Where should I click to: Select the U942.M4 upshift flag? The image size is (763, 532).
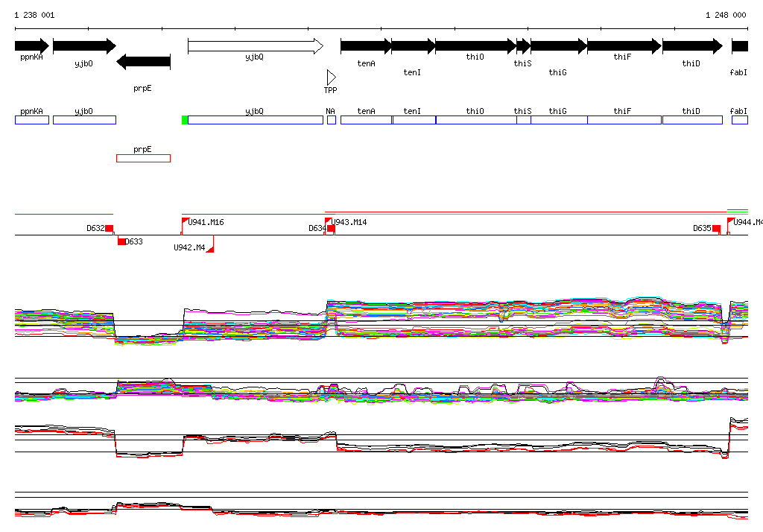point(210,248)
